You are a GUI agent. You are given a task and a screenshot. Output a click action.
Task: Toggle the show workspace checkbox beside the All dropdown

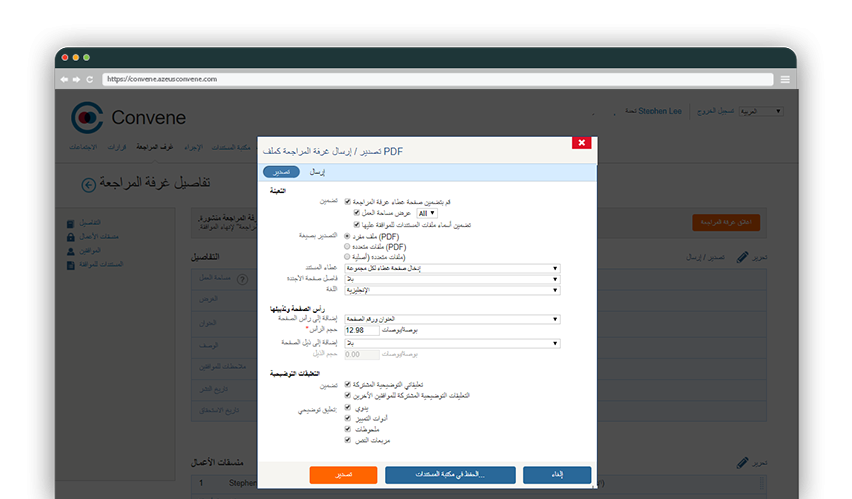357,213
